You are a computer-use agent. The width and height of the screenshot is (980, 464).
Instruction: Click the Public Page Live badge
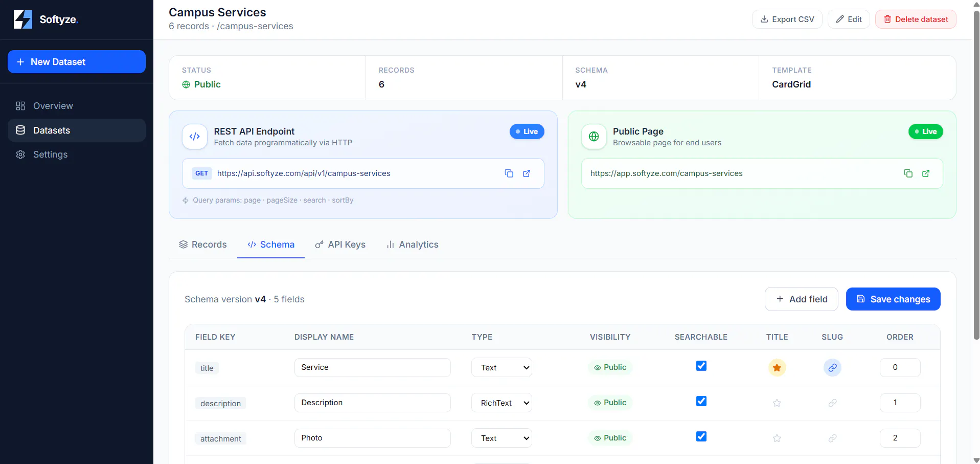(x=926, y=131)
